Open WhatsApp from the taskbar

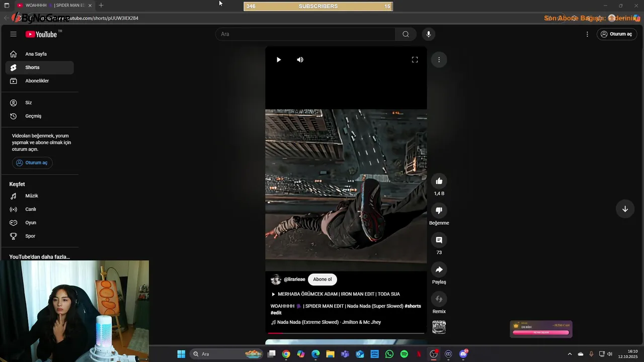pos(389,354)
